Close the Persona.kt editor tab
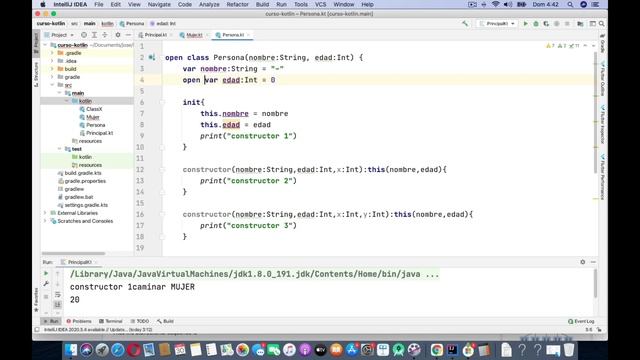640x360 pixels. [248, 35]
